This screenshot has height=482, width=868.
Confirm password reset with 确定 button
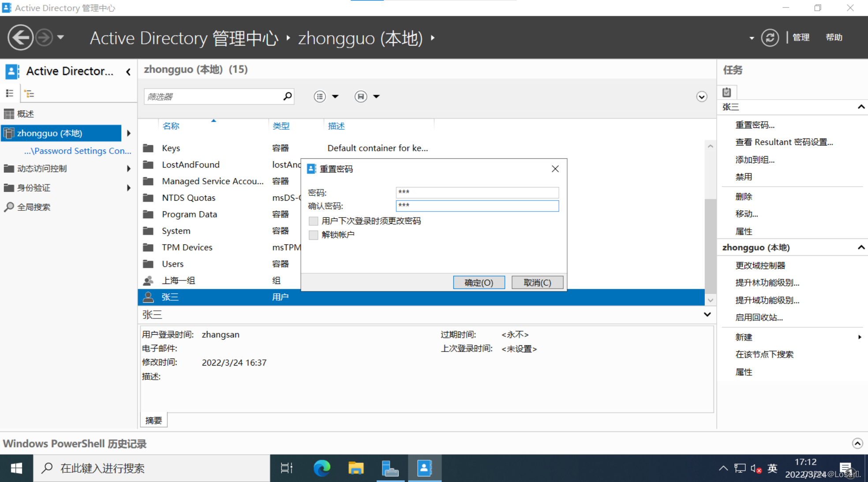pos(479,282)
